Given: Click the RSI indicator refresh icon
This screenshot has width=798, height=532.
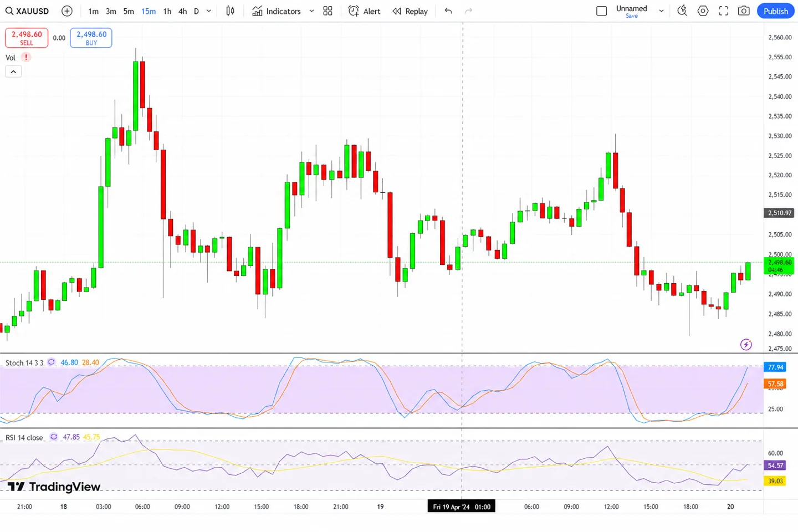Looking at the screenshot, I should tap(54, 437).
